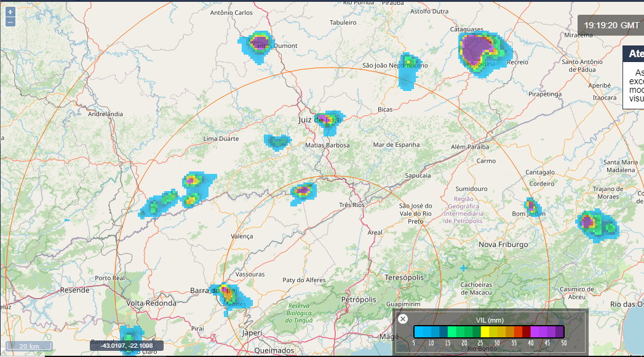This screenshot has height=357, width=644.
Task: Click the Sumidouro town label
Action: (x=471, y=189)
